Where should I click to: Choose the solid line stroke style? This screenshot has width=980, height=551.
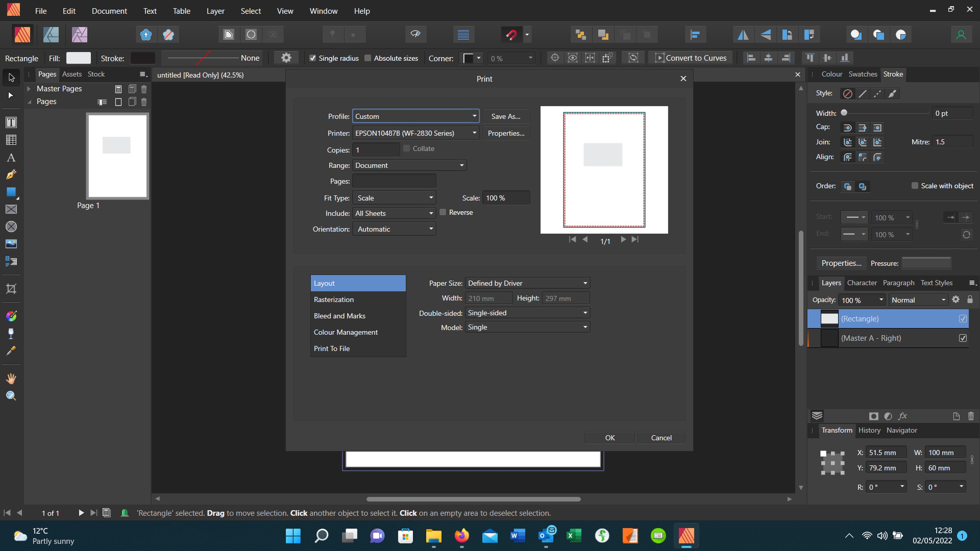click(863, 94)
